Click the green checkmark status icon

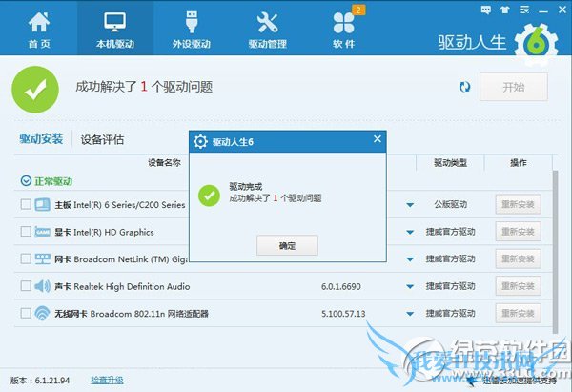[35, 90]
